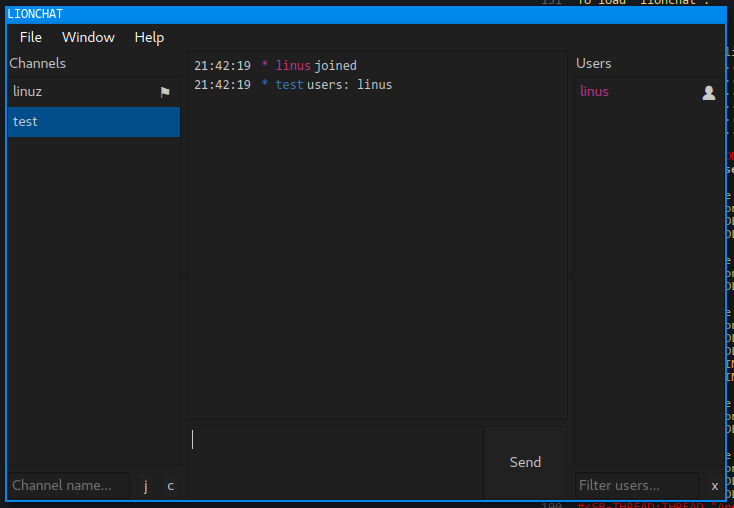This screenshot has height=508, width=734.
Task: Click the j join channel button
Action: [x=146, y=486]
